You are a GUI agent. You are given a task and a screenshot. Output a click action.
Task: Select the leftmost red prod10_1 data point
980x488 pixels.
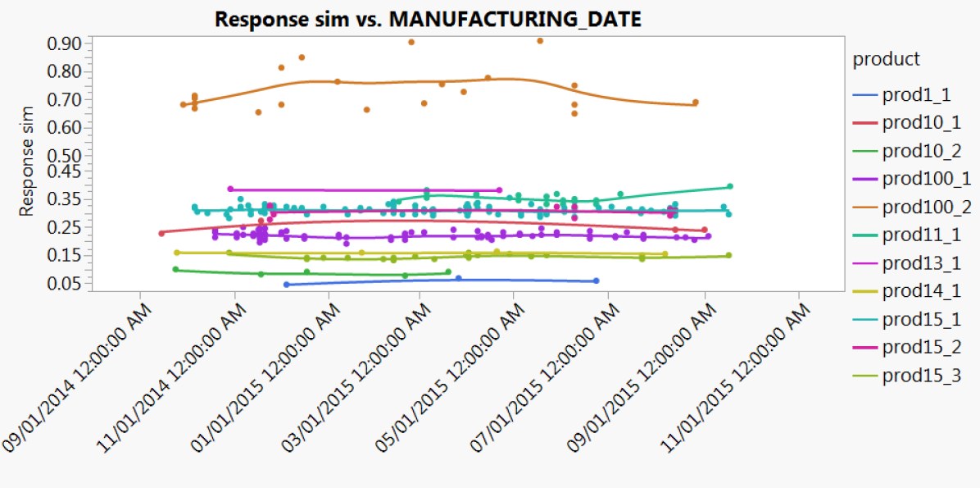pyautogui.click(x=161, y=234)
